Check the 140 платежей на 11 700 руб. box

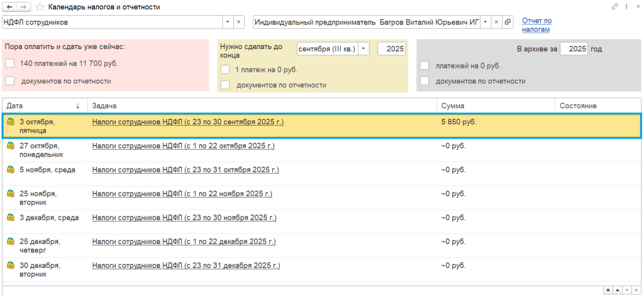point(9,63)
